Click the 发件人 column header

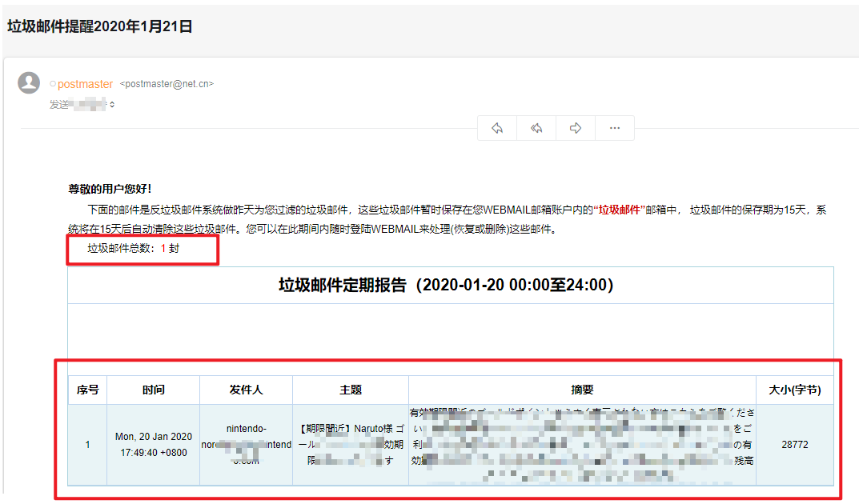click(x=246, y=390)
